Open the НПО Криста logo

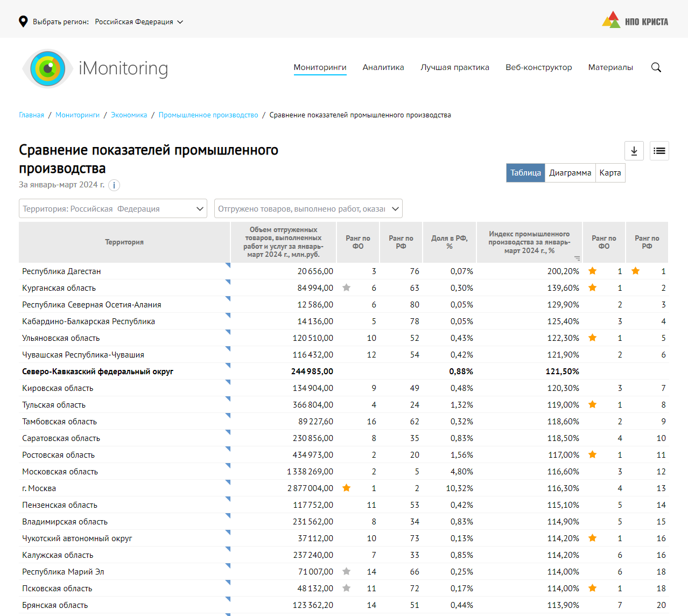coord(635,20)
